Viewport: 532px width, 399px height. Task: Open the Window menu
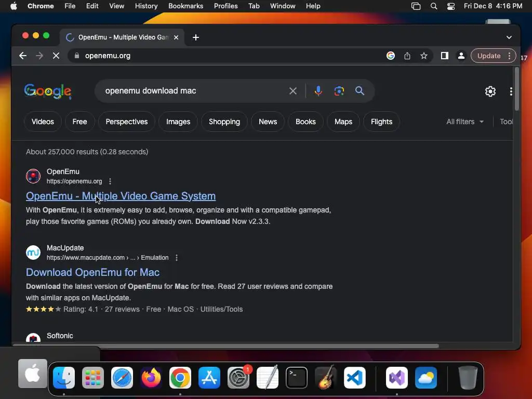[283, 6]
